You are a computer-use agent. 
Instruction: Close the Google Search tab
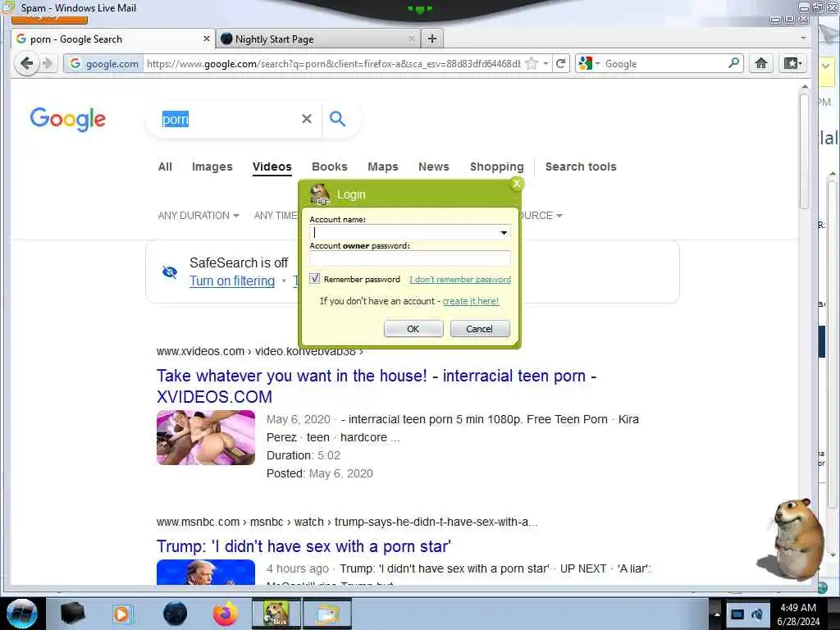[206, 39]
